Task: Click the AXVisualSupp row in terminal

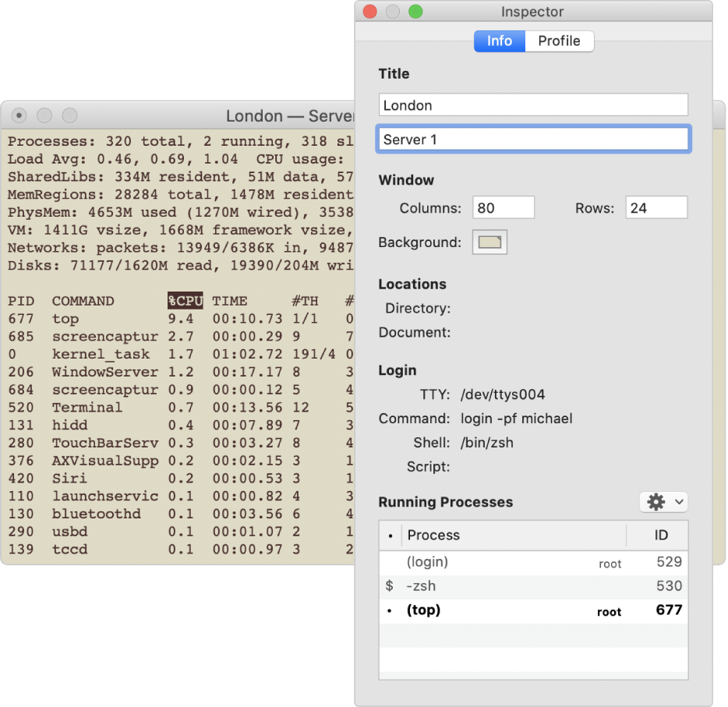Action: tap(181, 461)
